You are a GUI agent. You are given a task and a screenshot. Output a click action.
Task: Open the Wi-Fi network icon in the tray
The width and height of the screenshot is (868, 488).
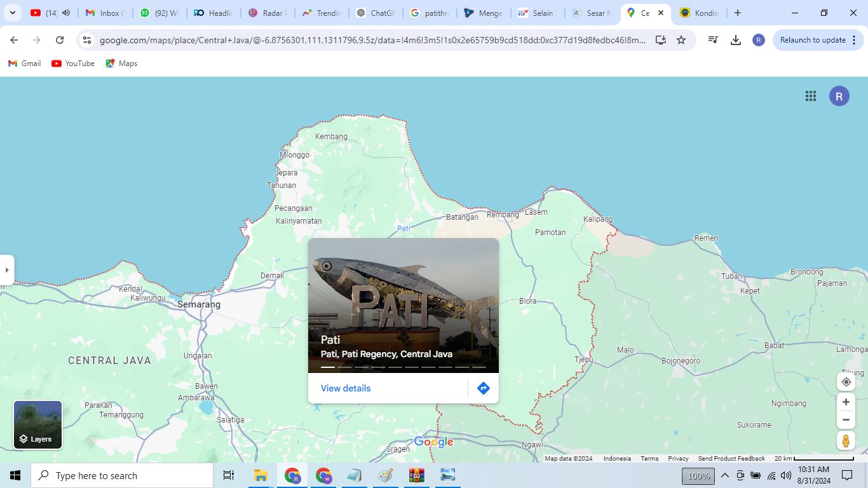click(x=771, y=475)
